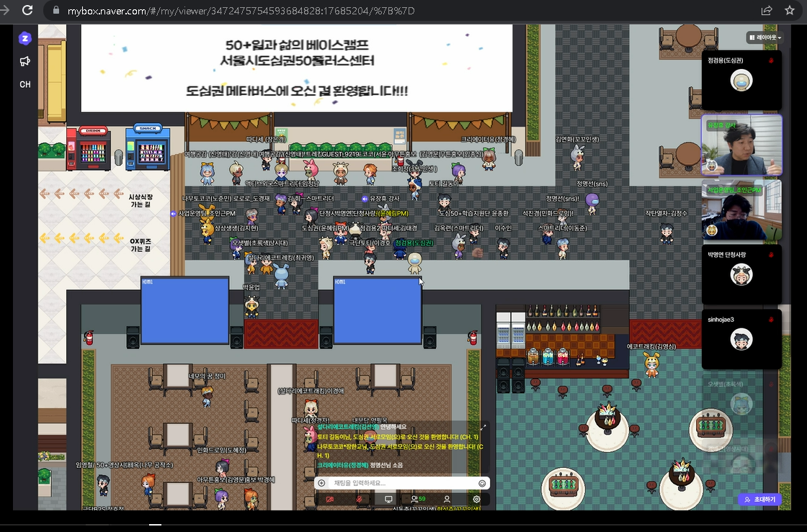Click the mybox.naver.com address bar URL
Image resolution: width=807 pixels, height=532 pixels.
tap(241, 11)
